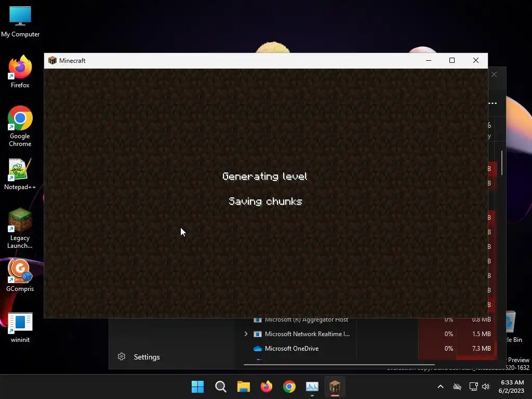This screenshot has width=532, height=399.
Task: Open the Windows Start menu
Action: pos(197,387)
